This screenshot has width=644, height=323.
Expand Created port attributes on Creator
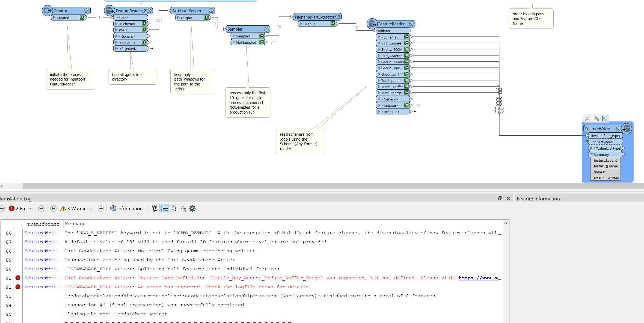tap(54, 17)
